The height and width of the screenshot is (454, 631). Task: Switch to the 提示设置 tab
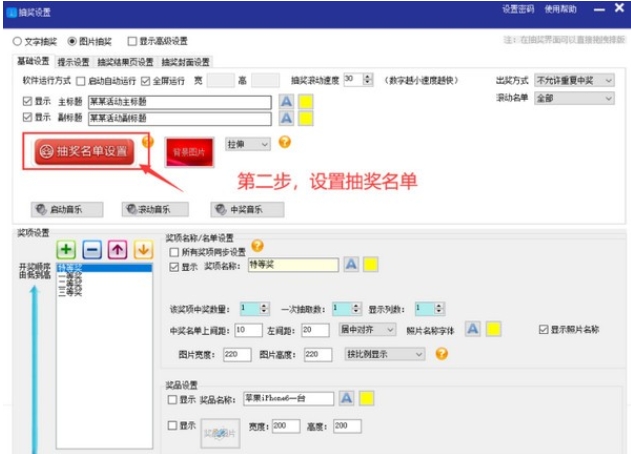[73, 62]
